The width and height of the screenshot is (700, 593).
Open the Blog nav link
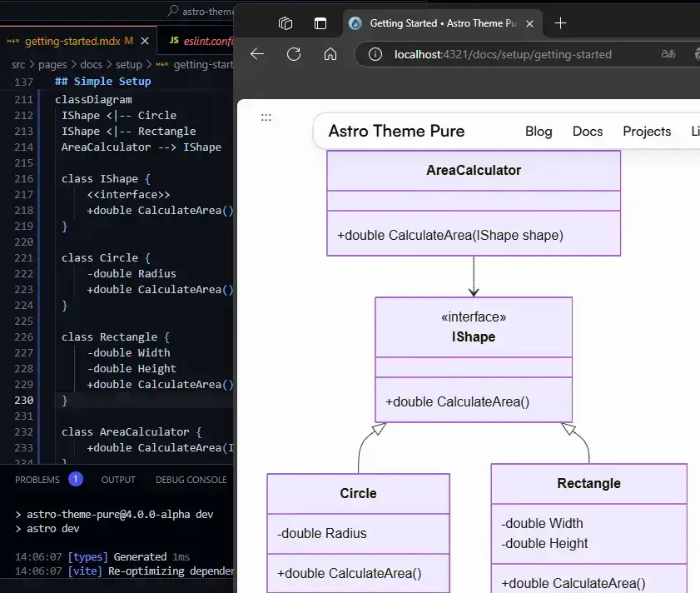539,132
